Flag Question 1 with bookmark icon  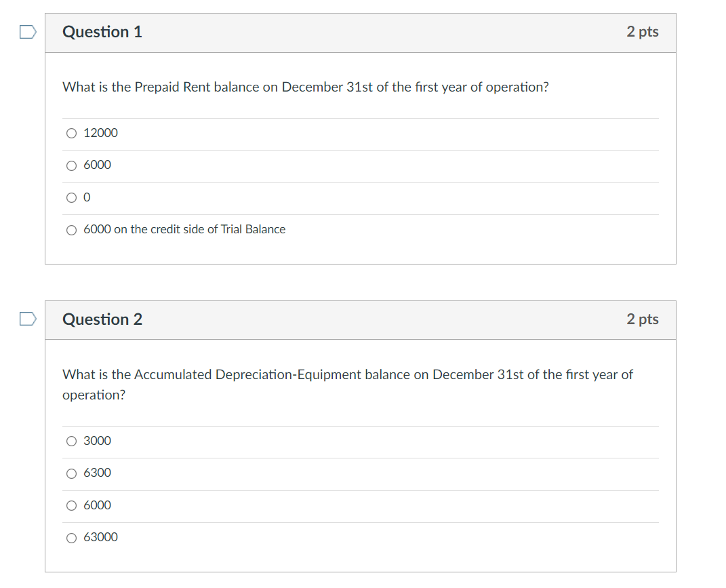26,32
